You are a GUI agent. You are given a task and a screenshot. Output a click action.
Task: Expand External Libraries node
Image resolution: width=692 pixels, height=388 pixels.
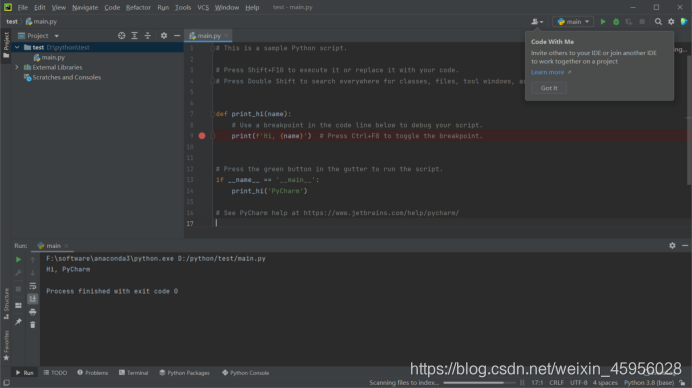coord(17,68)
